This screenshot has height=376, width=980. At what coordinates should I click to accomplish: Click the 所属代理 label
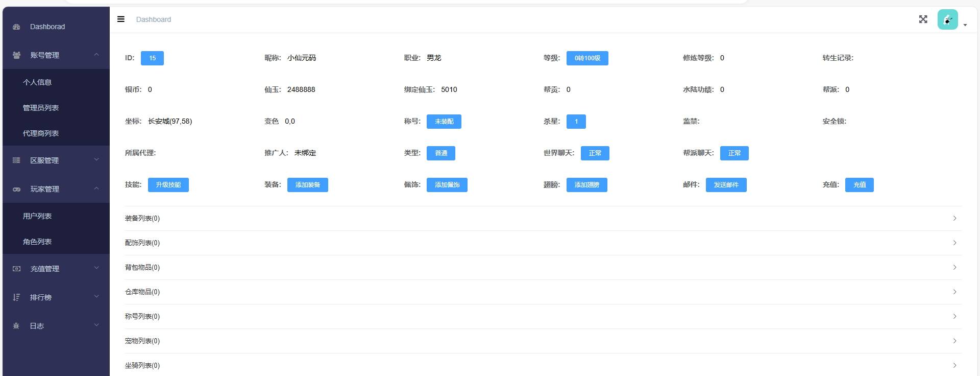pos(140,153)
